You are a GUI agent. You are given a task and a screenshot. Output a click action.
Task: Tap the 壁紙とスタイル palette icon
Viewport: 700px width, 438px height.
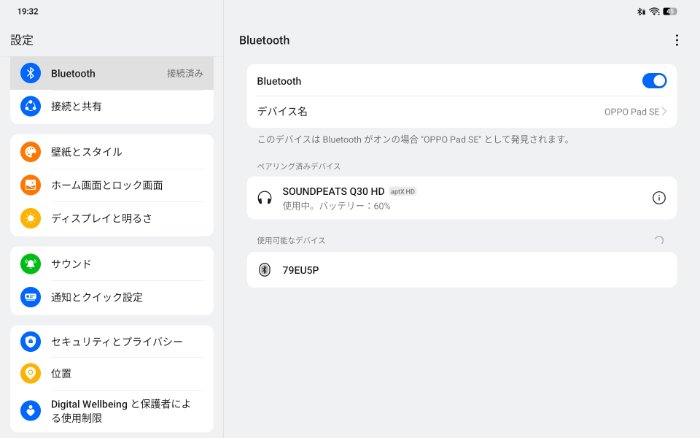click(x=30, y=152)
